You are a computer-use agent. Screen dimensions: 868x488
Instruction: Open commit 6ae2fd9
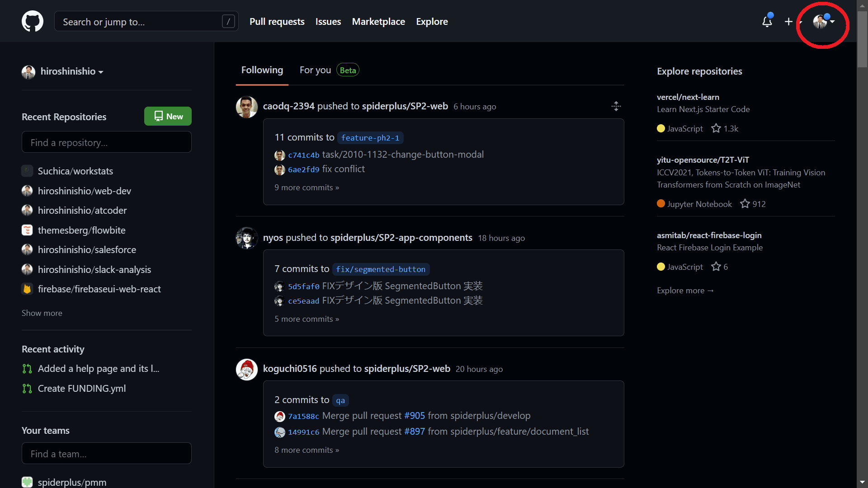tap(304, 169)
